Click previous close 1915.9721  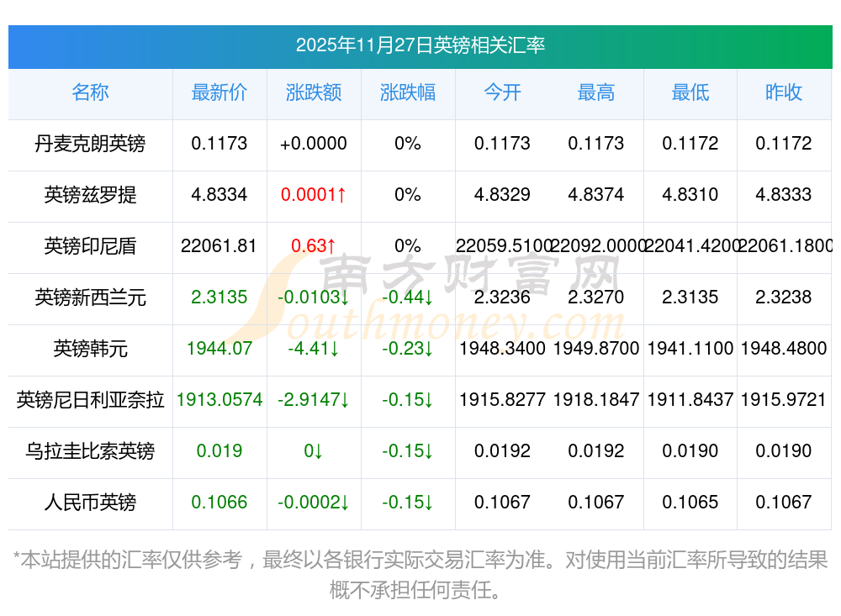(784, 400)
